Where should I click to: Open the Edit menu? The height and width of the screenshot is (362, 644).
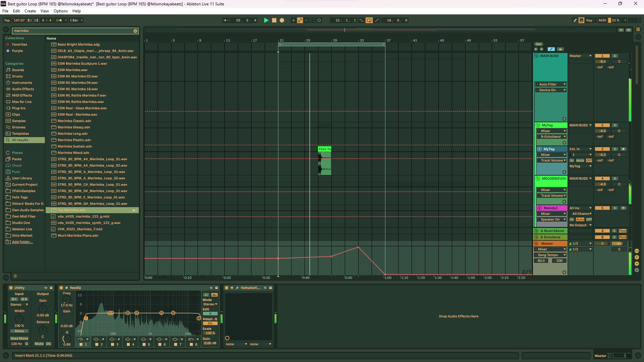[x=16, y=11]
